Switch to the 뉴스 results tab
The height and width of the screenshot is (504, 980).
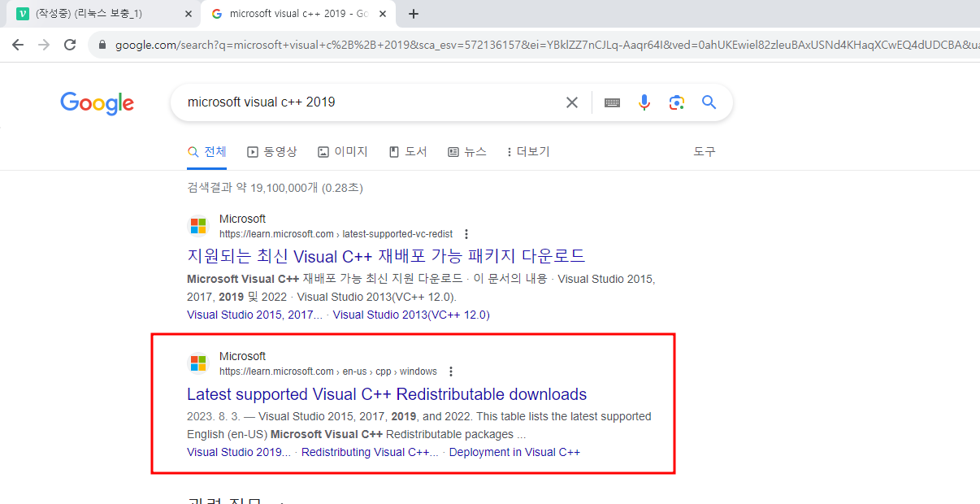tap(467, 152)
